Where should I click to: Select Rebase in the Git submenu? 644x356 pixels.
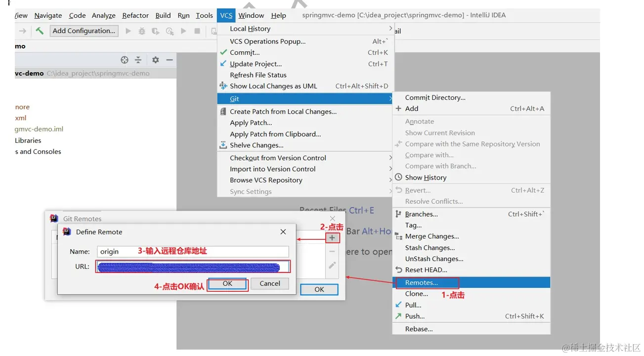pos(472,329)
